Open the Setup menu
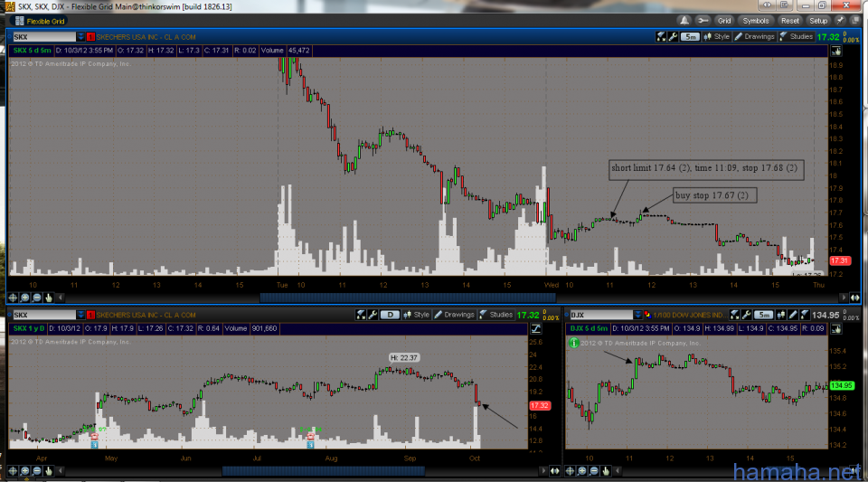Image resolution: width=868 pixels, height=482 pixels. [818, 21]
